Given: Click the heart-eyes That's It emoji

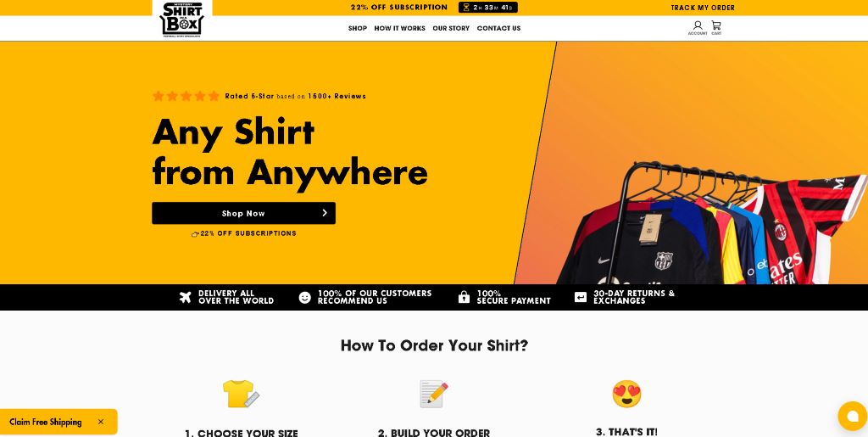Looking at the screenshot, I should [x=626, y=394].
